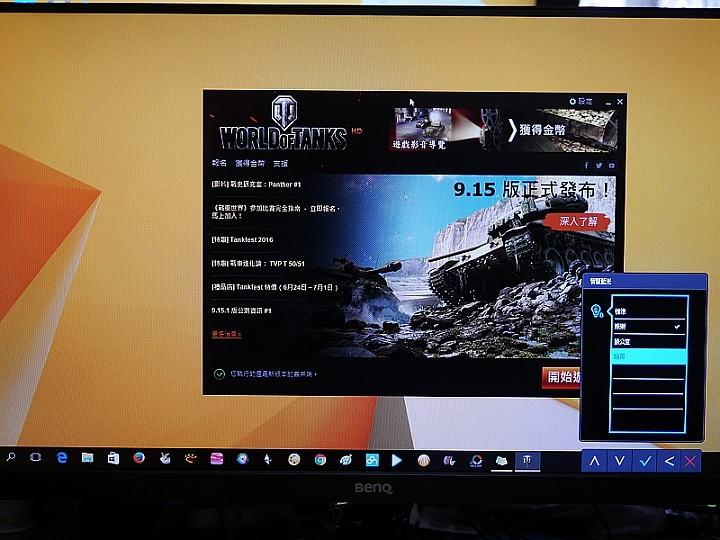Click the World of Tanks logo
The image size is (720, 540).
pos(284,123)
